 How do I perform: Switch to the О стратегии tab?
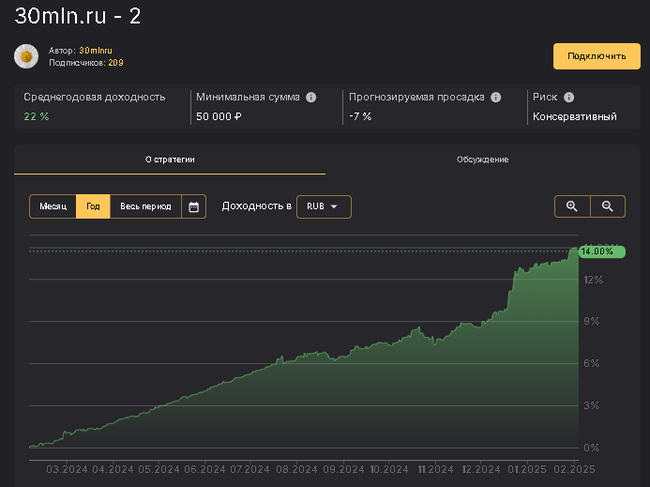[170, 160]
